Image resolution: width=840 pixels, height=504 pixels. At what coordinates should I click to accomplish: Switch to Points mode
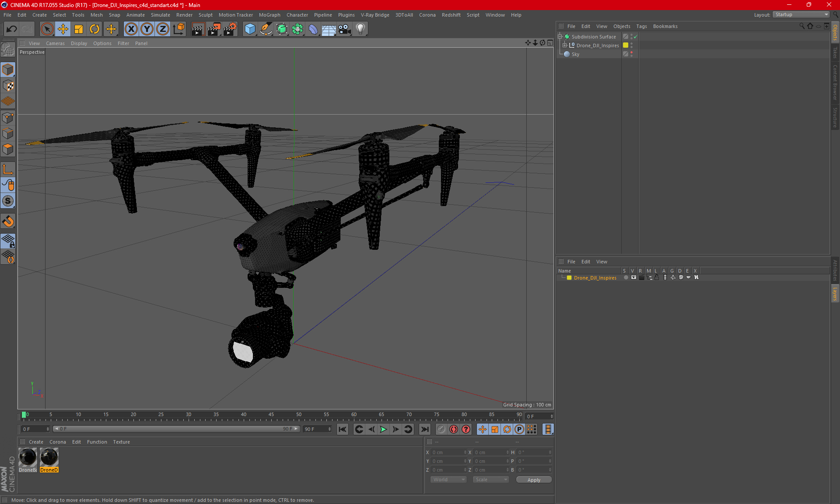8,118
